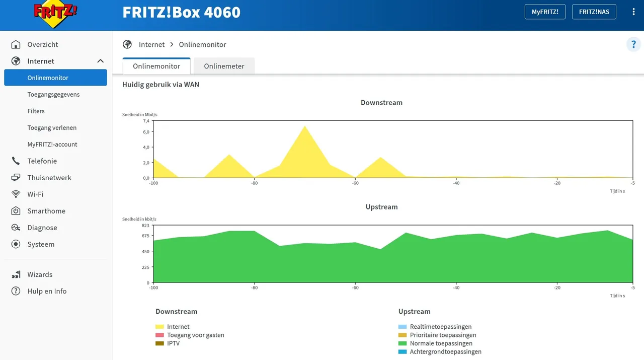Click the Huidig gebruik via WAN heading
644x360 pixels.
[x=160, y=85]
